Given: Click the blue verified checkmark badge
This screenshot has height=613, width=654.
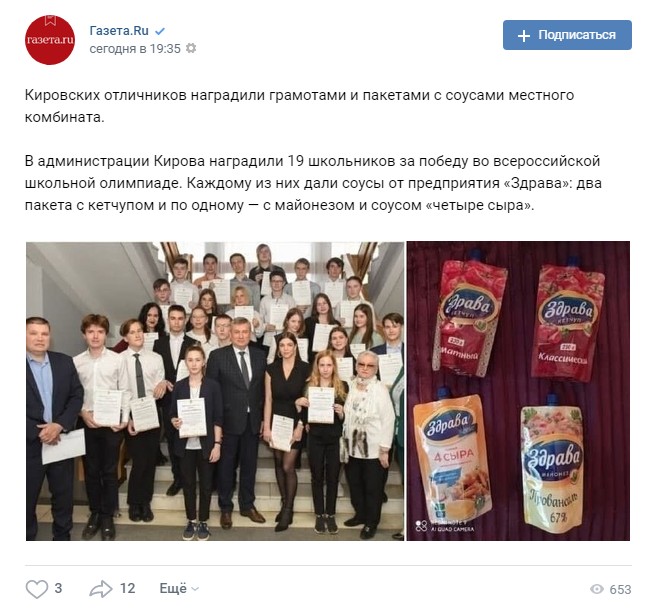Looking at the screenshot, I should pos(160,31).
